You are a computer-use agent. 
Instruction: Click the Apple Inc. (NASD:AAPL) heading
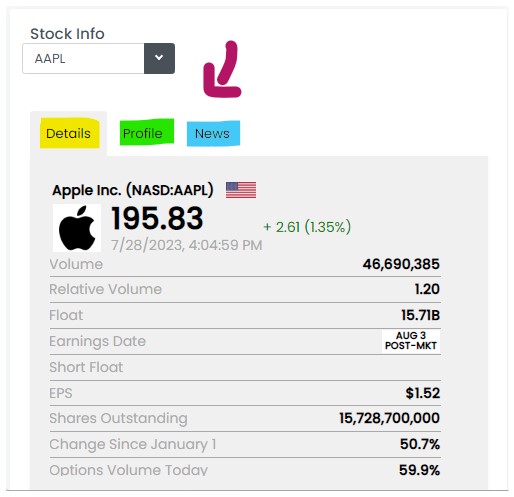[x=133, y=190]
